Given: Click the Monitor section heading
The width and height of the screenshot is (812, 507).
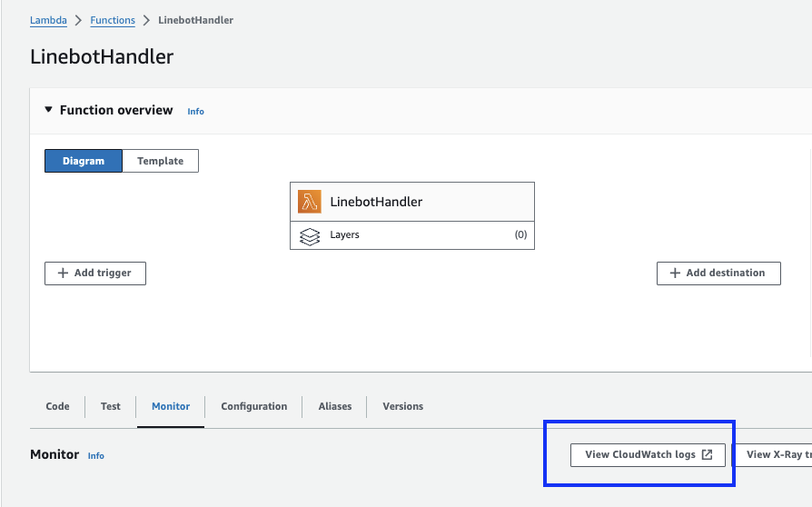Looking at the screenshot, I should coord(54,454).
